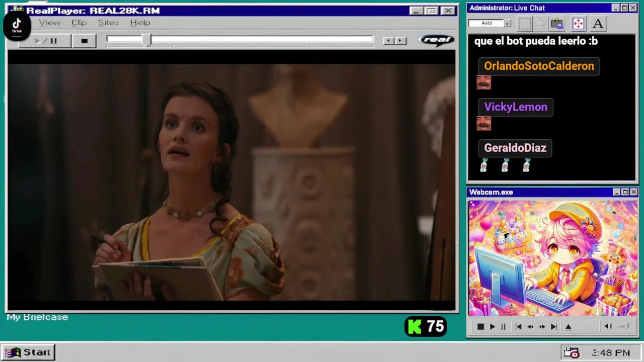644x362 pixels.
Task: Click the font letter A icon
Action: pos(598,23)
